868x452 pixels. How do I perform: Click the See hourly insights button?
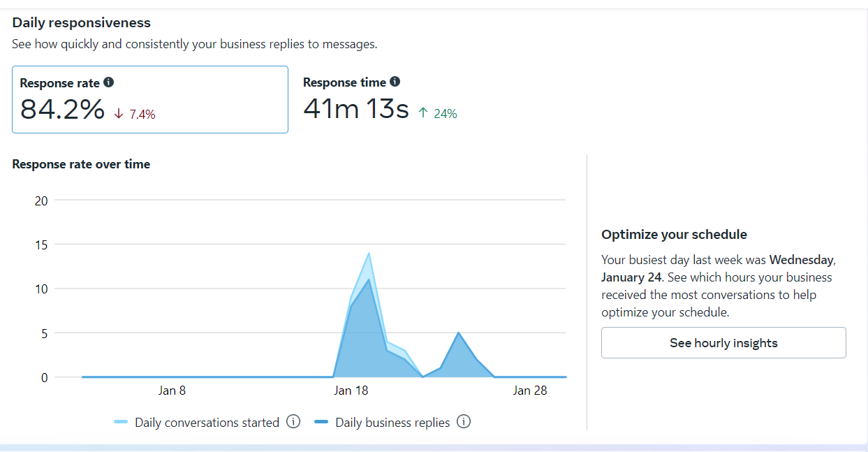pos(723,343)
